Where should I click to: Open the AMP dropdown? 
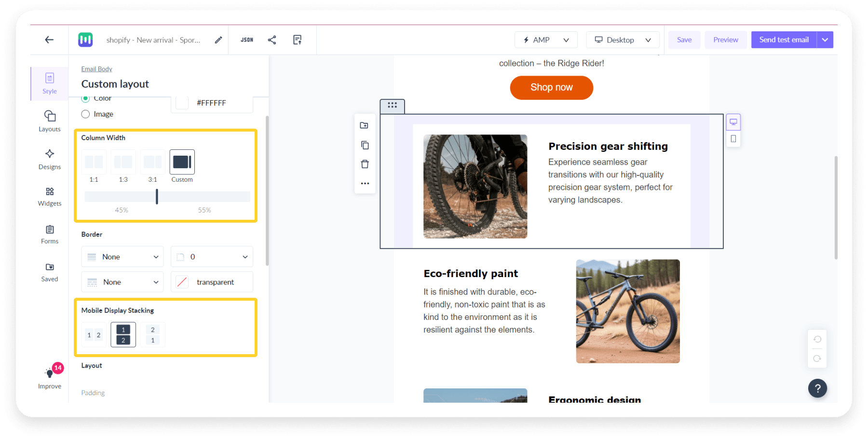tap(545, 40)
